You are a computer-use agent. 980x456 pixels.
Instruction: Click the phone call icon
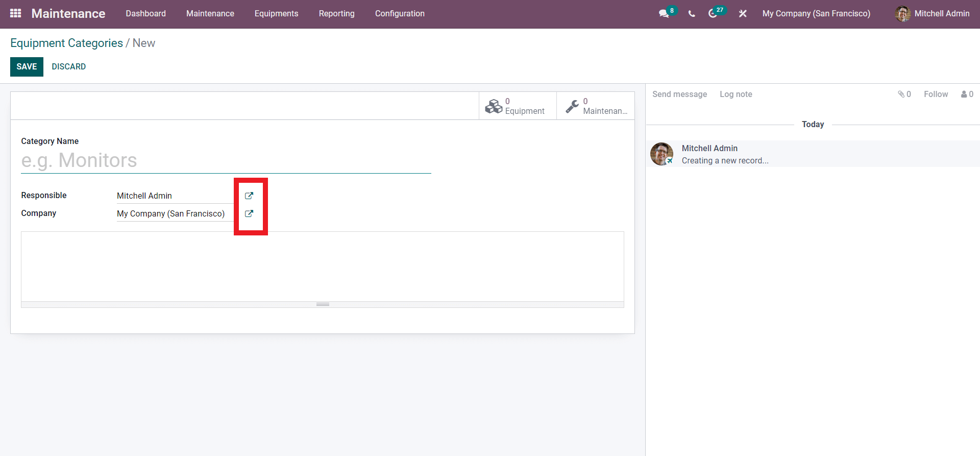(x=692, y=14)
